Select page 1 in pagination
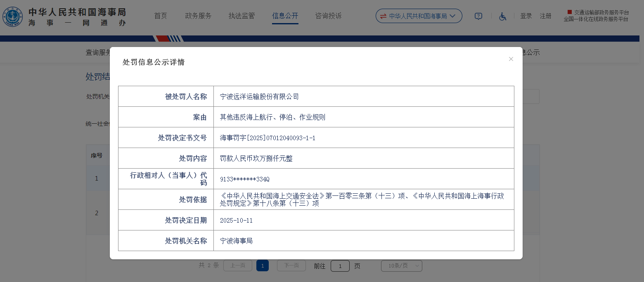This screenshot has height=282, width=644. [x=263, y=266]
